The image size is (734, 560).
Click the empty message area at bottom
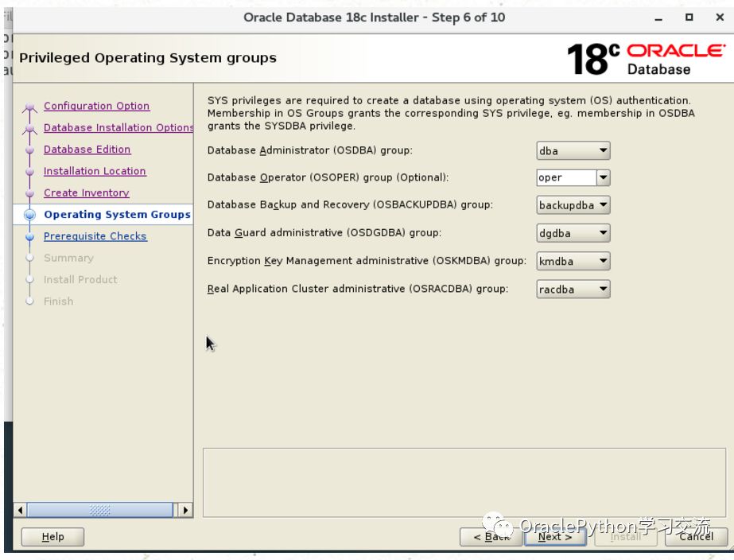click(x=464, y=483)
